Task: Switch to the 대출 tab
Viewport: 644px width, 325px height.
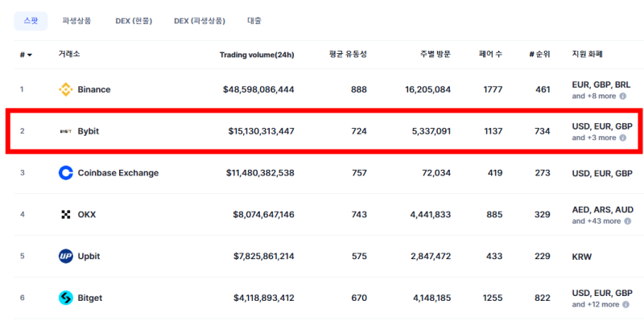Action: pos(254,21)
